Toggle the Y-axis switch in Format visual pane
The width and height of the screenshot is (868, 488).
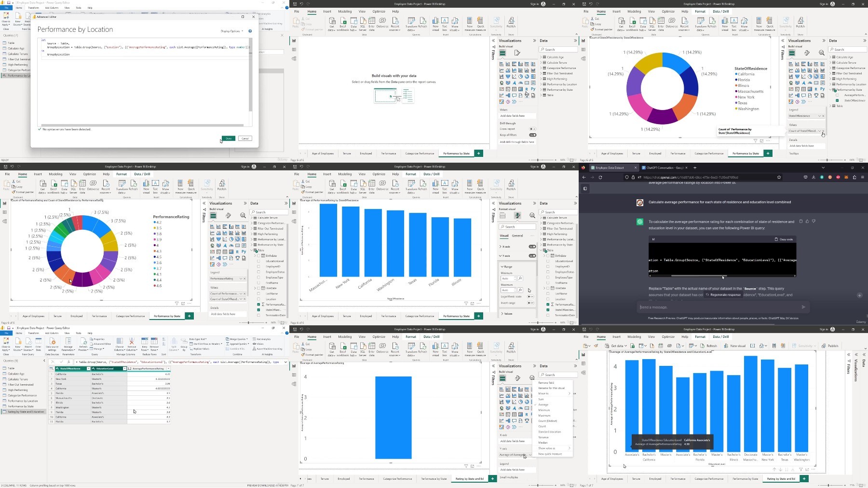(532, 256)
